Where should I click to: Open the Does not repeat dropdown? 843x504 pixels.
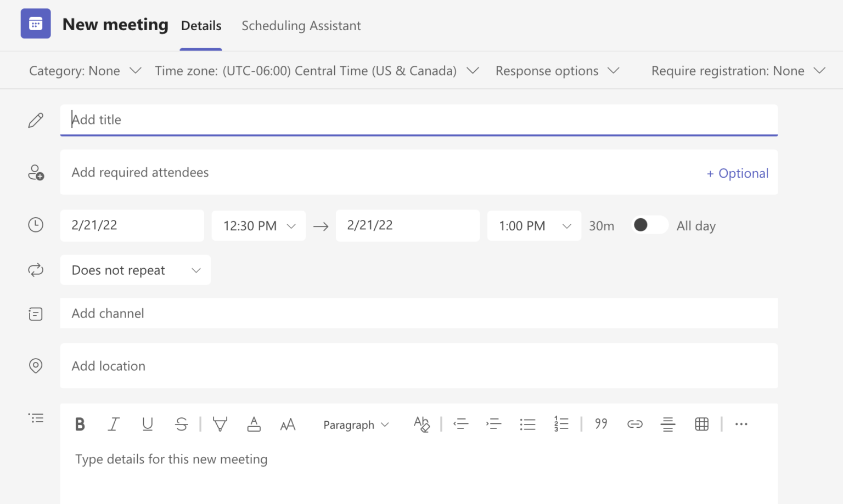coord(135,270)
